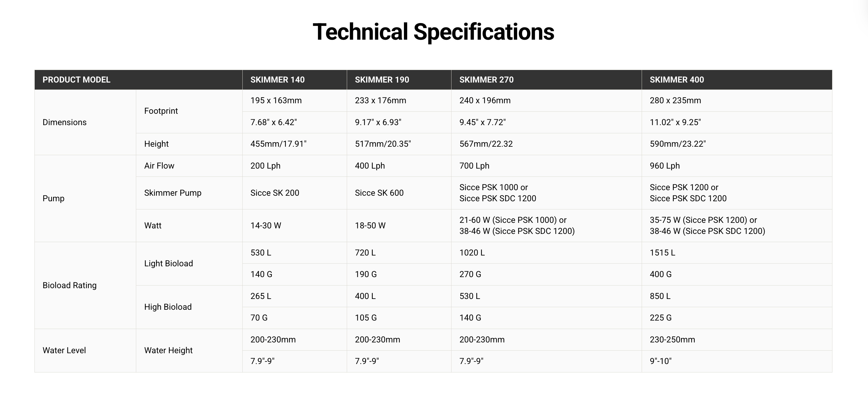Click the Air Flow row label
The height and width of the screenshot is (406, 868).
click(159, 166)
